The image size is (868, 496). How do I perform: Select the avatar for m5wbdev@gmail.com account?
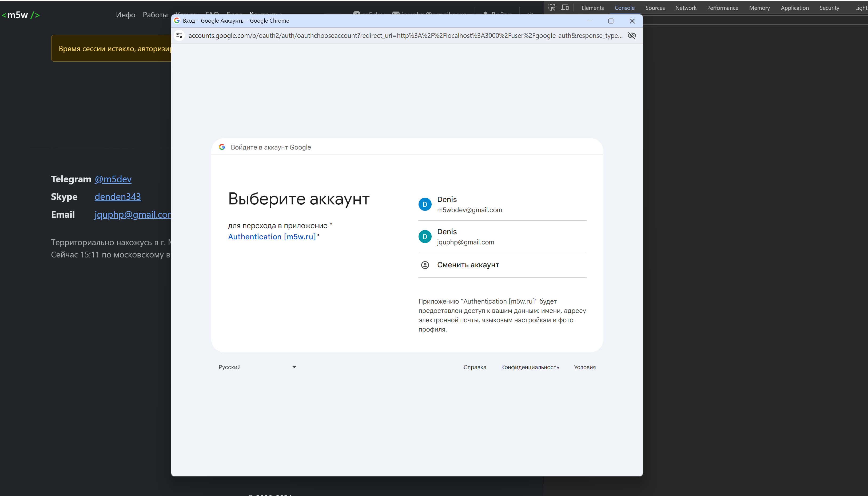point(425,204)
